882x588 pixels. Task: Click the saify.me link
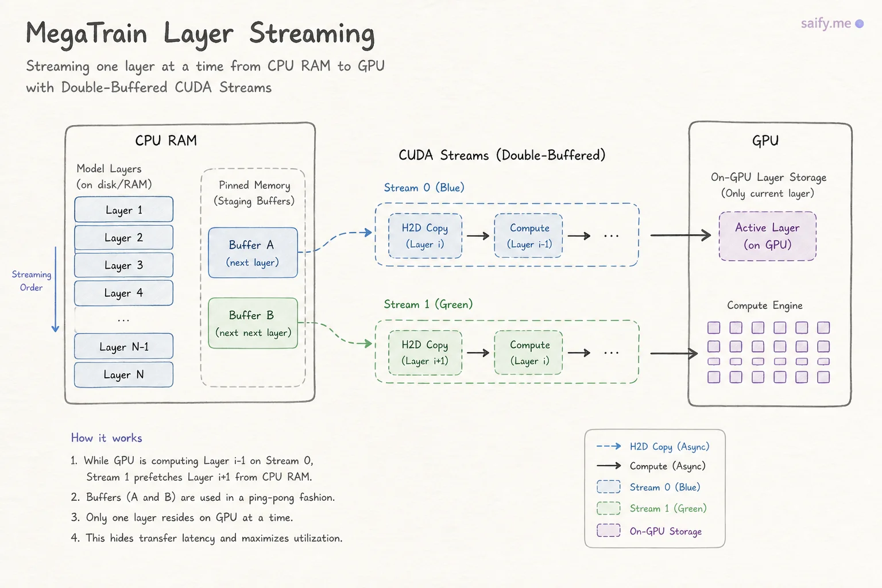tap(832, 24)
